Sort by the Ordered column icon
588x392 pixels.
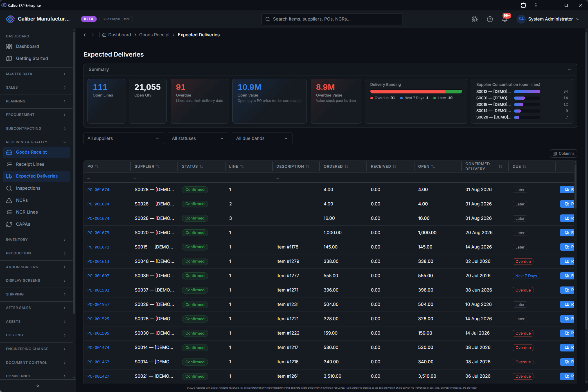pos(346,167)
